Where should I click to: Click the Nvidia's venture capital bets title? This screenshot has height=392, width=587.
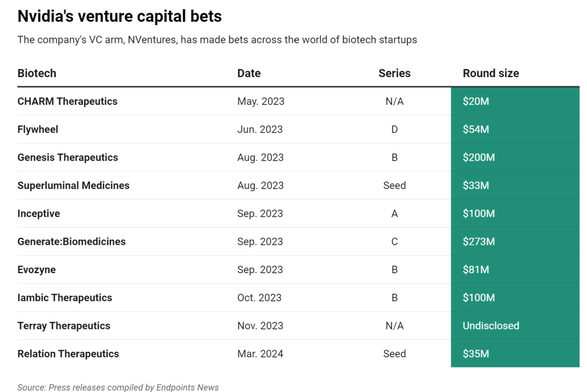click(x=120, y=16)
